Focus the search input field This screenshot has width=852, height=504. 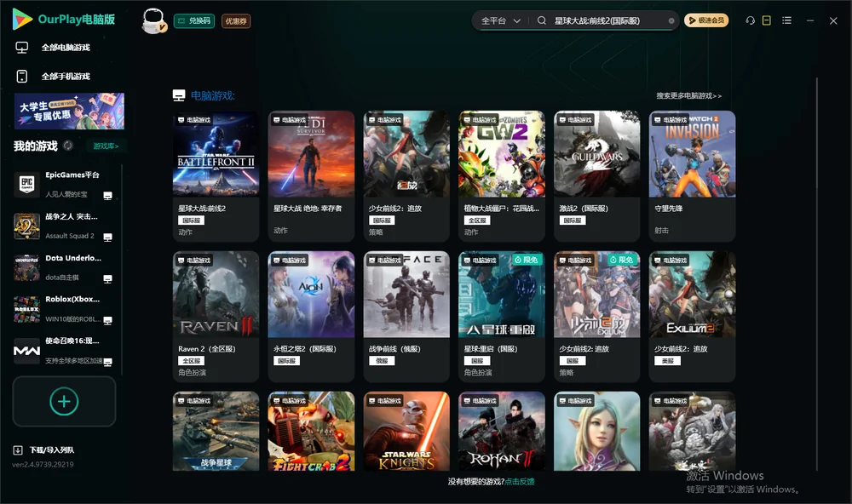[608, 20]
